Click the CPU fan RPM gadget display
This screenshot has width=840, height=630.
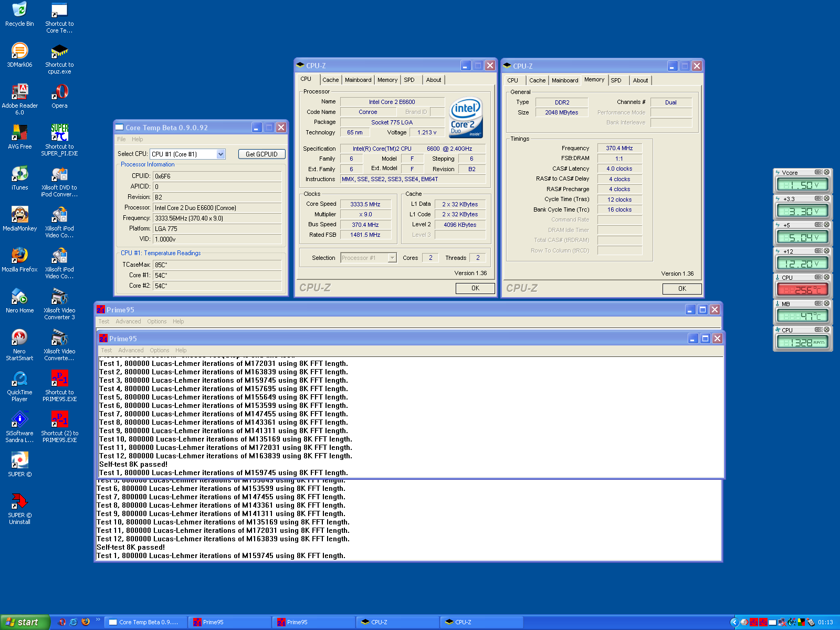802,342
